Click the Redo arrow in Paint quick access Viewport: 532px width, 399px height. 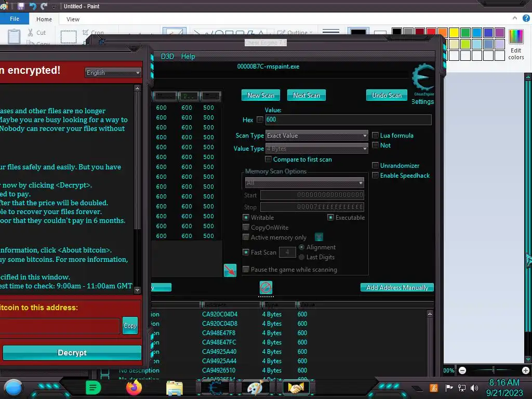point(44,6)
